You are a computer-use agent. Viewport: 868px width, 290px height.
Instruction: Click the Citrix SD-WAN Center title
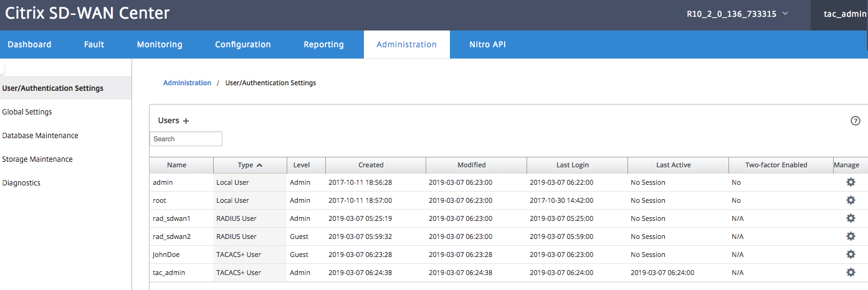[x=87, y=13]
